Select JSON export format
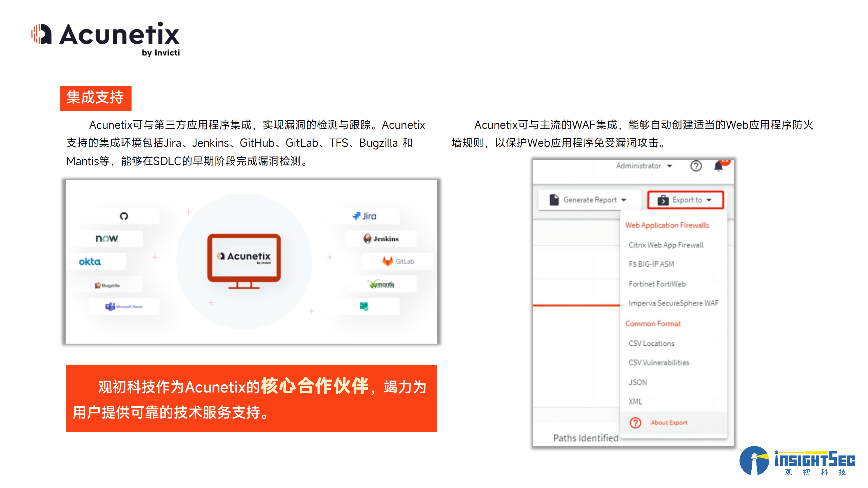Viewport: 868px width, 488px height. pos(638,382)
